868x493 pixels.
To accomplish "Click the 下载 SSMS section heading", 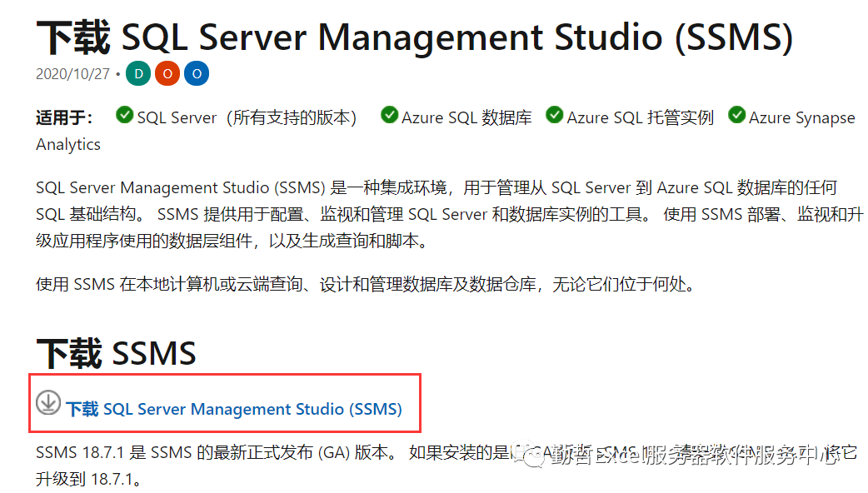I will click(x=117, y=353).
